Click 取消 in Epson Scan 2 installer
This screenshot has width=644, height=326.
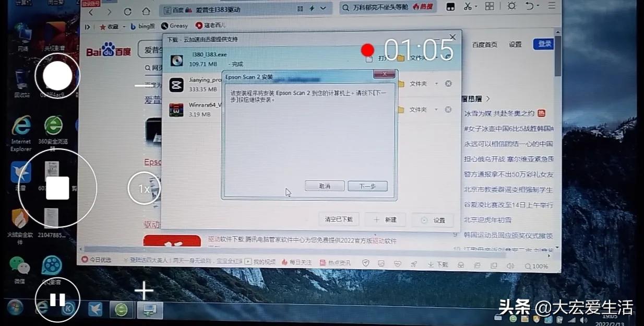325,186
